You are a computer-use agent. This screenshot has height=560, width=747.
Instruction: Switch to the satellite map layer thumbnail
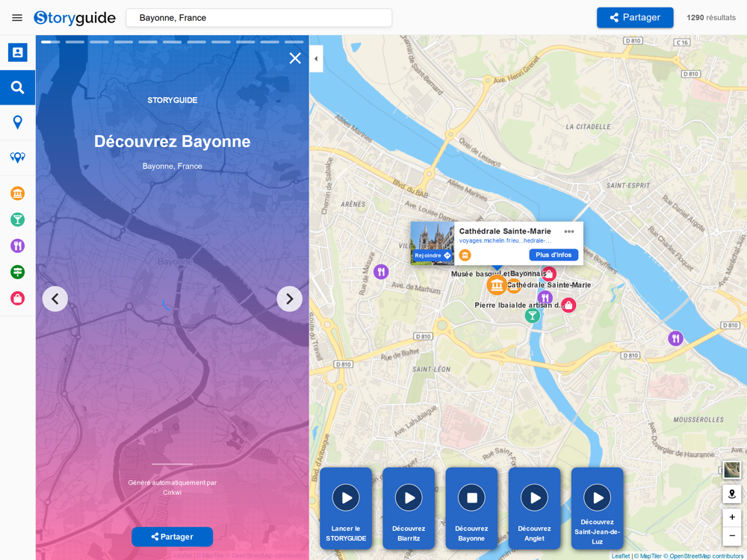pyautogui.click(x=732, y=470)
